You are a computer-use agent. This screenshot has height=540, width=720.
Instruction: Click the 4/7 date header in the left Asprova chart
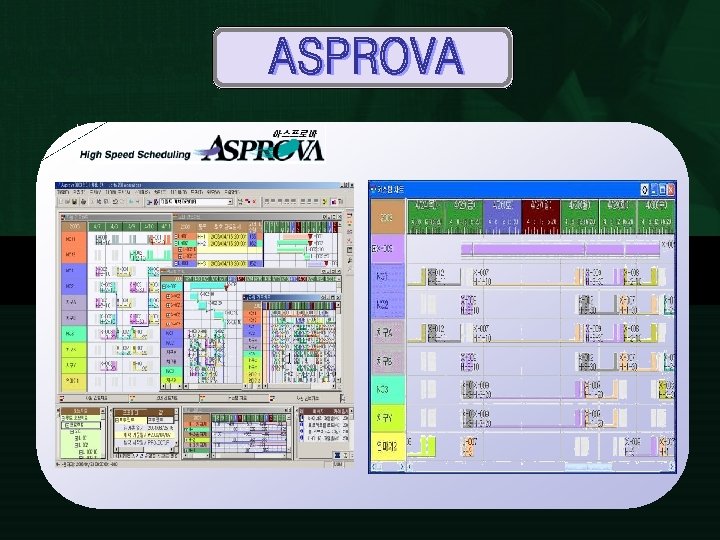(x=97, y=226)
